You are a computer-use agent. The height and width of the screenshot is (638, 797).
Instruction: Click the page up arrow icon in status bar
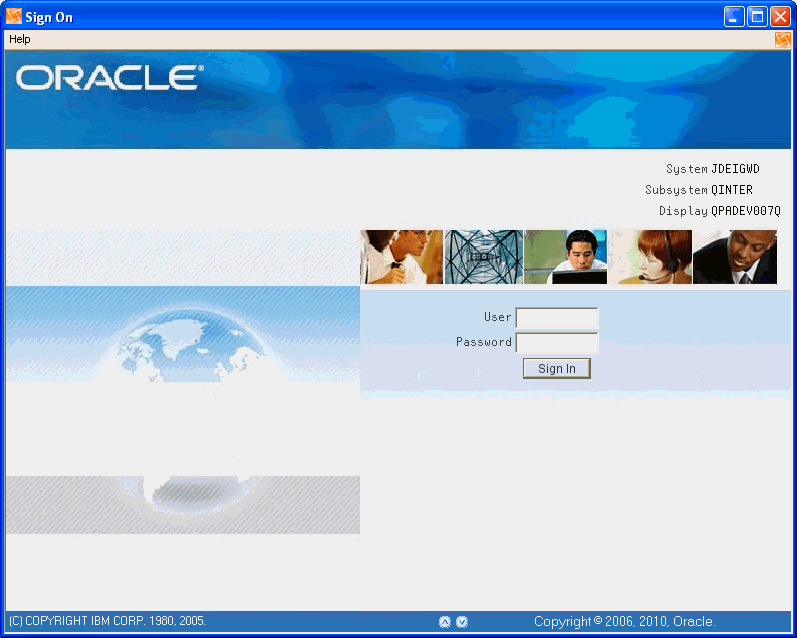445,621
